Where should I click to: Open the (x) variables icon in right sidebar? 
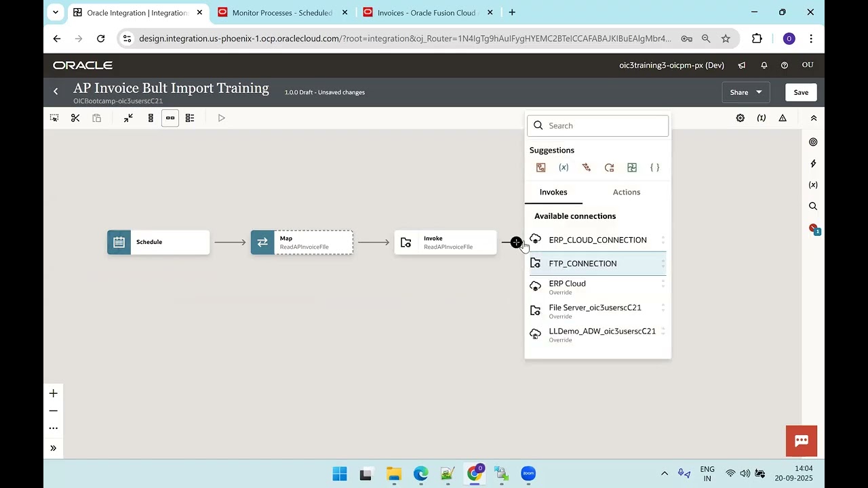(813, 184)
